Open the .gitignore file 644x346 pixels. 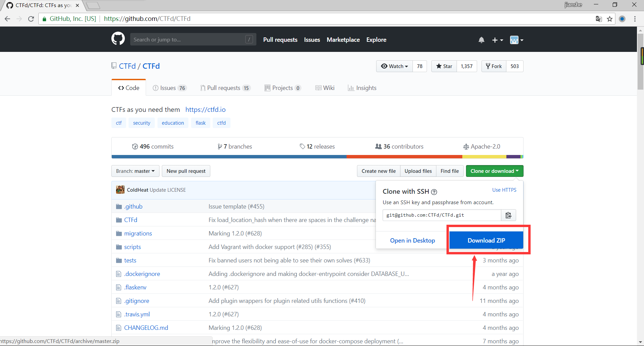click(x=137, y=301)
